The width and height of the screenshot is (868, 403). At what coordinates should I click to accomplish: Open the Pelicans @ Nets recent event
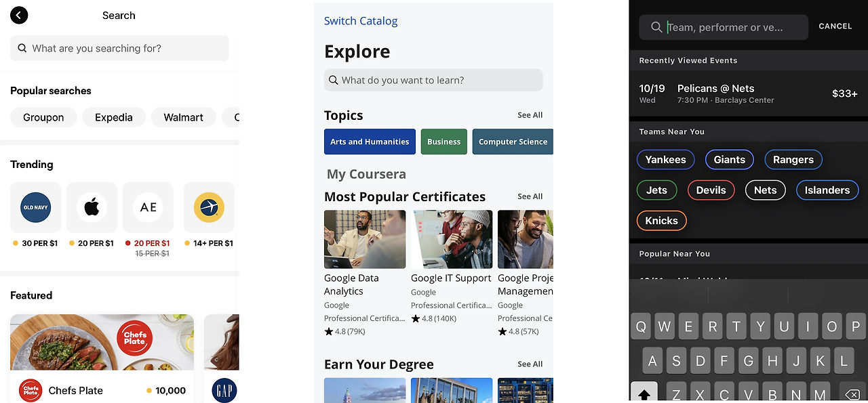(749, 93)
